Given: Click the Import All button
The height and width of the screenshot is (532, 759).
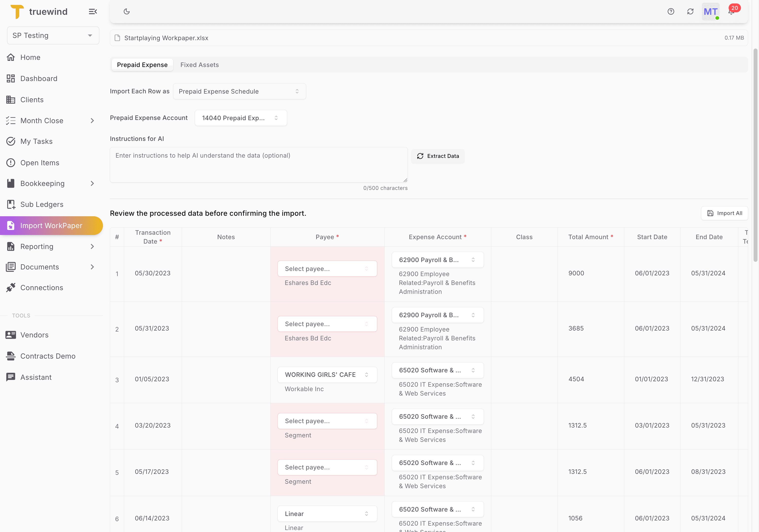Looking at the screenshot, I should pyautogui.click(x=724, y=213).
